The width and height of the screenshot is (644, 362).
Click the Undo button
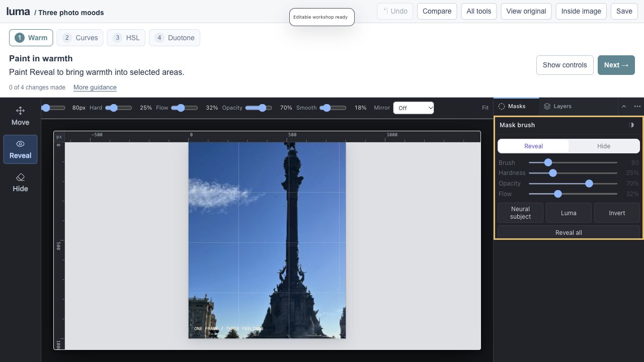point(395,11)
